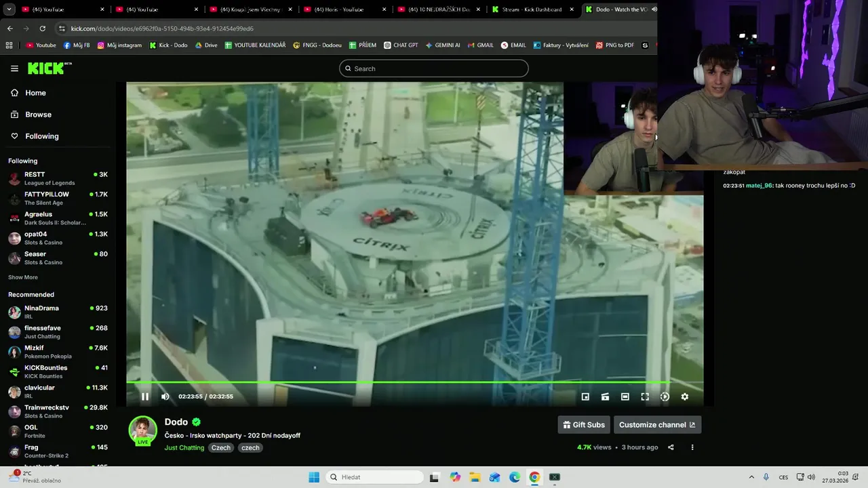Seek on the green video progress bar
The height and width of the screenshot is (488, 868).
coord(414,382)
